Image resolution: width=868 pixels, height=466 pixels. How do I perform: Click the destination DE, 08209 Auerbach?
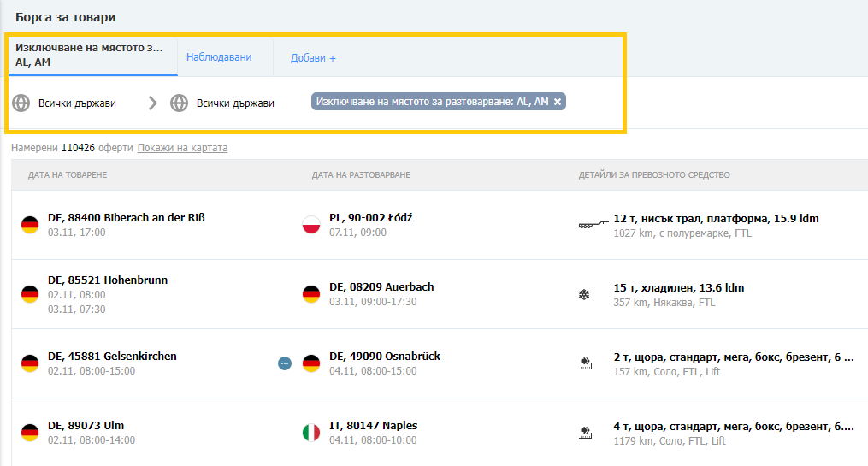[x=381, y=286]
